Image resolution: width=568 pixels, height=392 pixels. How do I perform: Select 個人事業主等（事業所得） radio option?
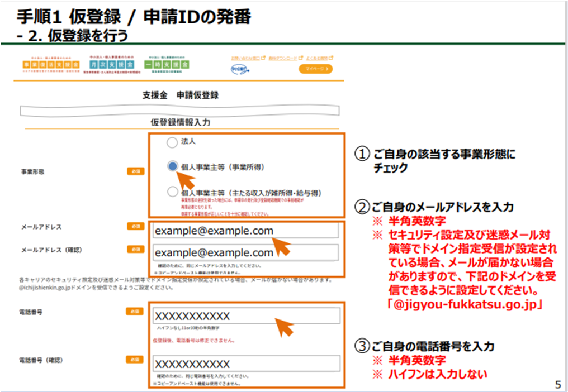coord(173,166)
